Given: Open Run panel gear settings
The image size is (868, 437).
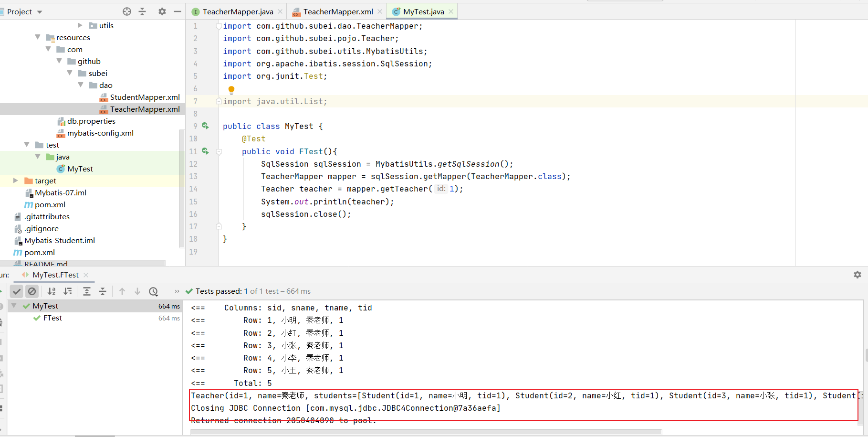Looking at the screenshot, I should pos(857,275).
